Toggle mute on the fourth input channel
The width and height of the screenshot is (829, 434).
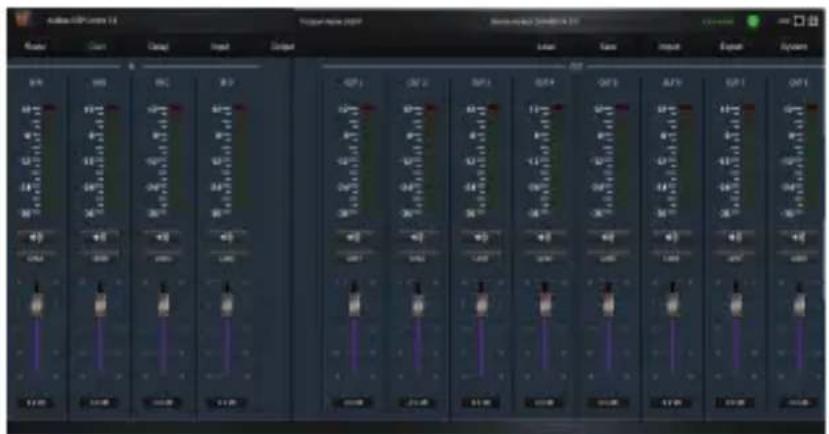(226, 238)
